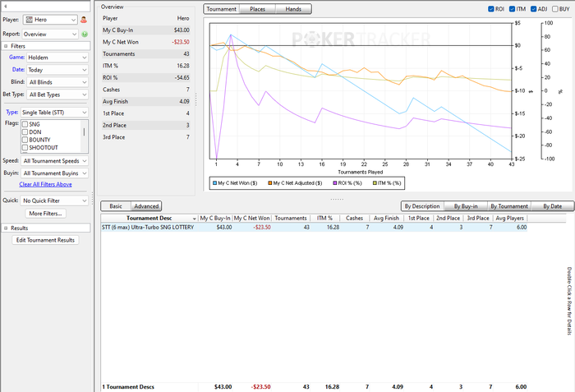Screen dimensions: 575x392
Task: Collapse the Filters section toggle icon
Action: coord(6,46)
